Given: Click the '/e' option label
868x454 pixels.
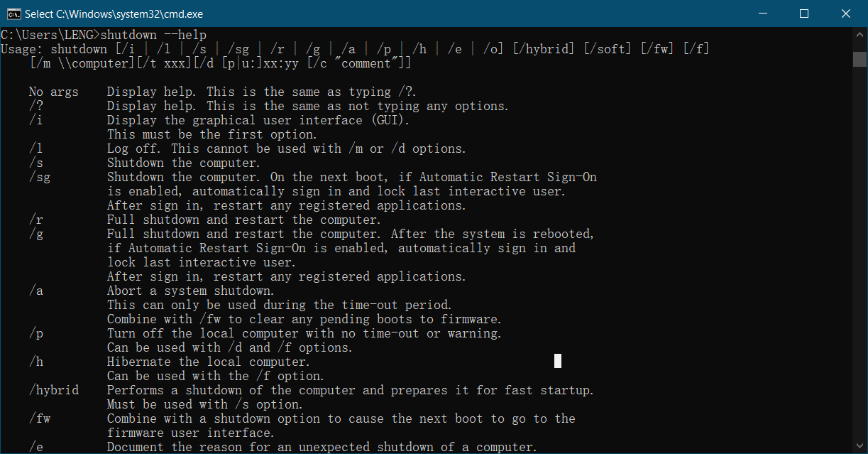Looking at the screenshot, I should 36,447.
